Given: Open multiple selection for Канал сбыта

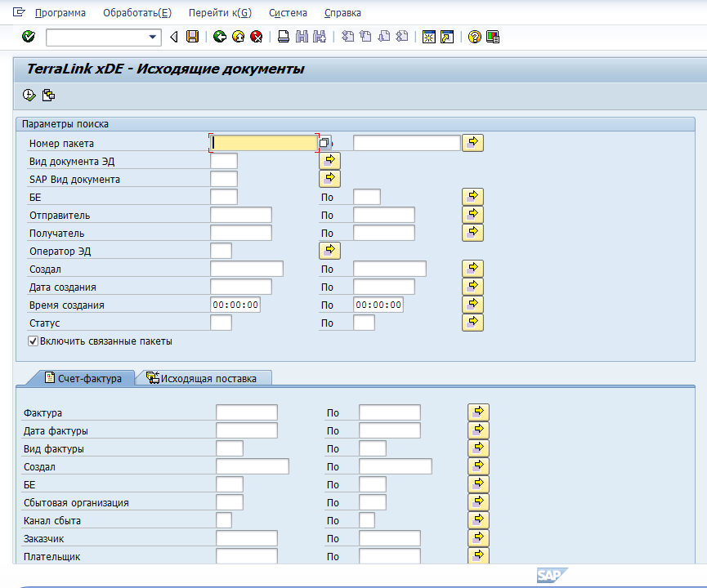Looking at the screenshot, I should point(478,520).
